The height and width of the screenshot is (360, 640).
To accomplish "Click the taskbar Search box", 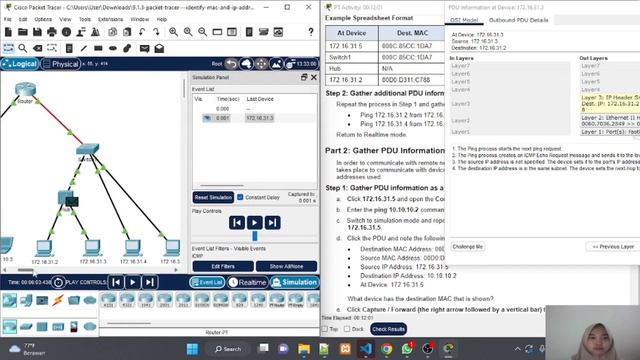I will click(x=228, y=349).
